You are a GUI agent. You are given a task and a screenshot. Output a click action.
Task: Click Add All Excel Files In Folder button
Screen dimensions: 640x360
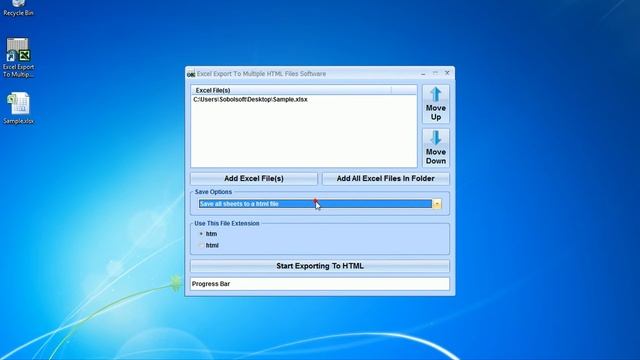385,178
